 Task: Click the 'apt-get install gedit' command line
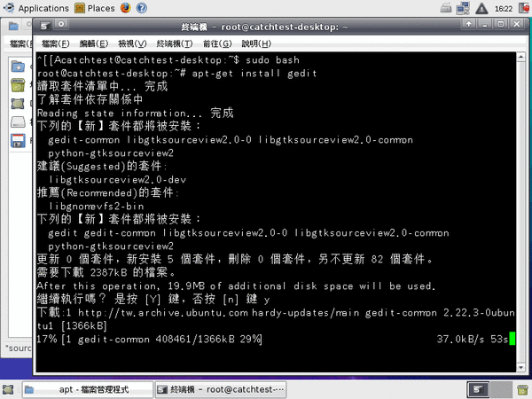coord(254,74)
